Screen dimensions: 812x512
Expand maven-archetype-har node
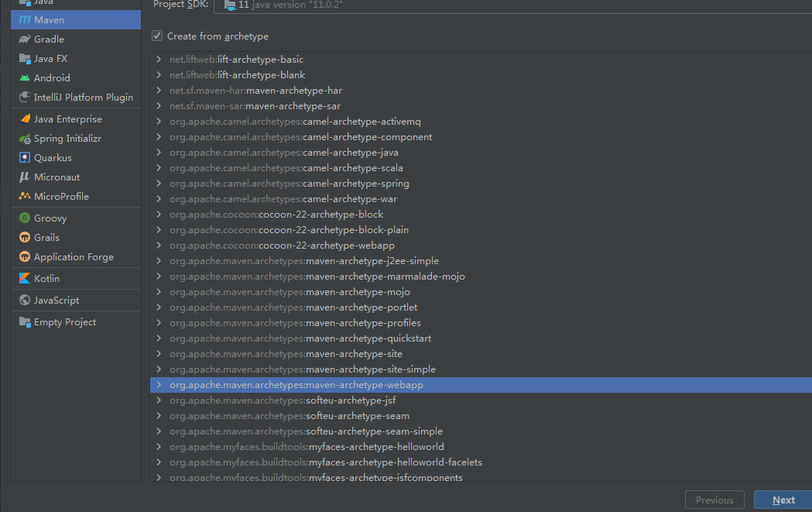(x=159, y=91)
